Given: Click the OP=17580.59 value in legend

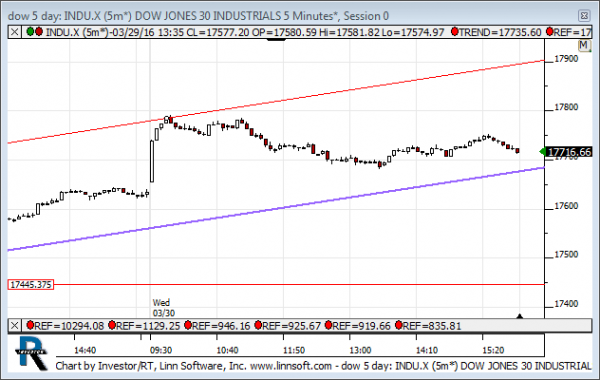Looking at the screenshot, I should pyautogui.click(x=284, y=32).
